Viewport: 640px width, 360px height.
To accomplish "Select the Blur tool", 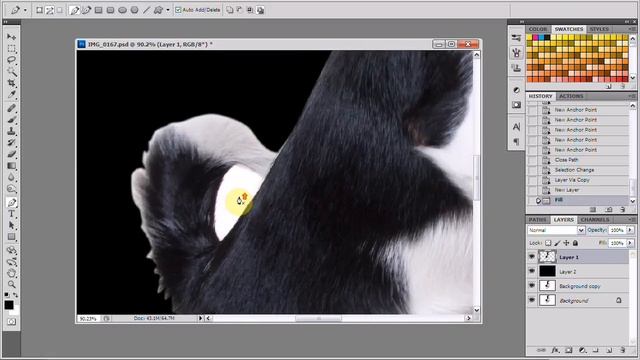I will pos(11,177).
